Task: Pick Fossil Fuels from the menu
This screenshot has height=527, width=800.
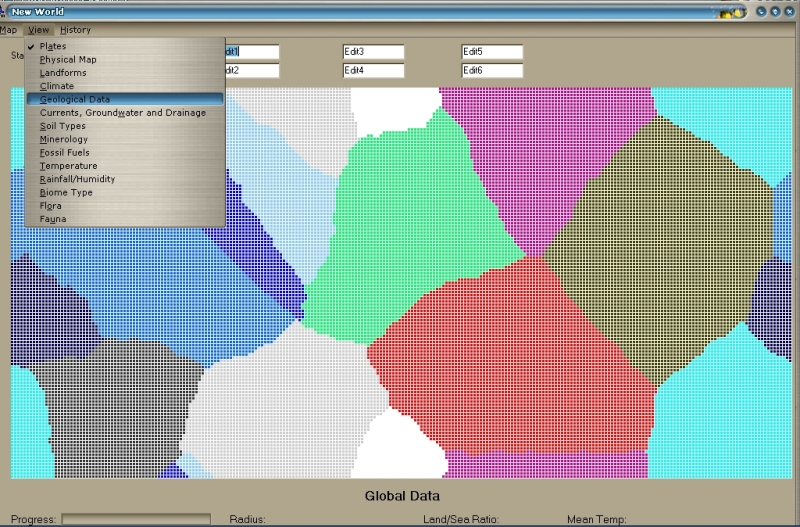Action: tap(64, 153)
